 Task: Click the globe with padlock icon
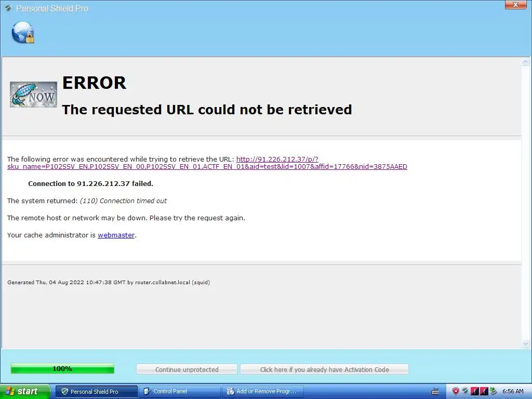[x=23, y=33]
